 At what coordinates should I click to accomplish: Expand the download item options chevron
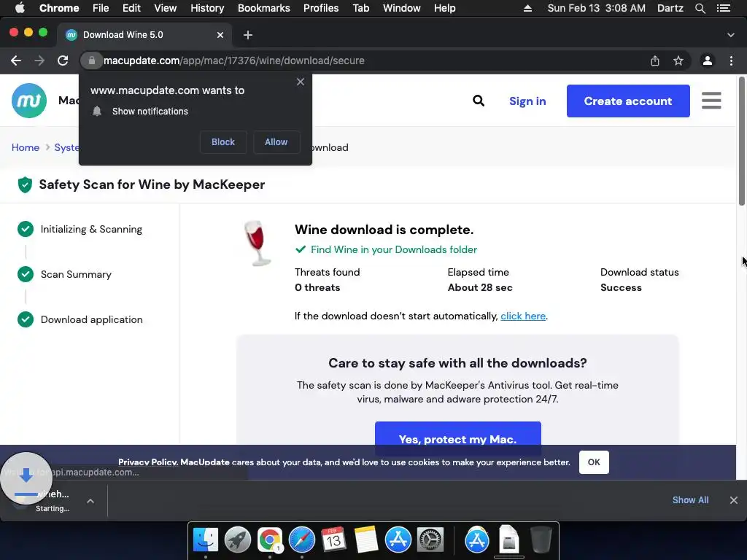[x=90, y=501]
